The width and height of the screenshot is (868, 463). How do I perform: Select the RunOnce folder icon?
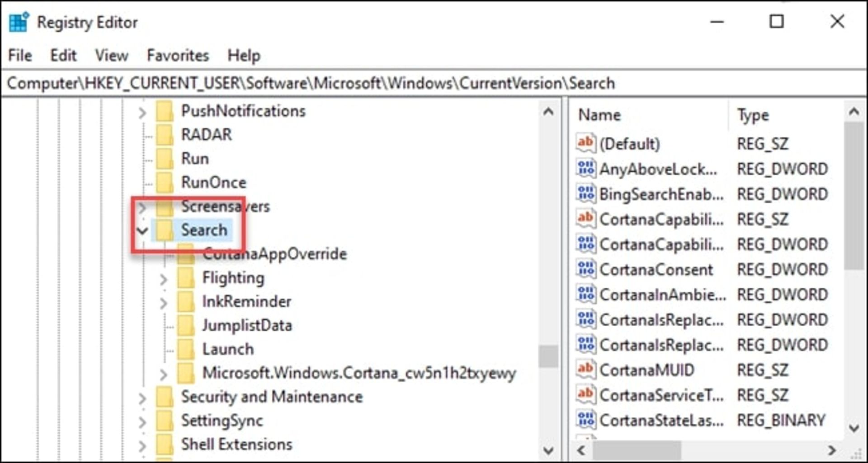pos(165,182)
